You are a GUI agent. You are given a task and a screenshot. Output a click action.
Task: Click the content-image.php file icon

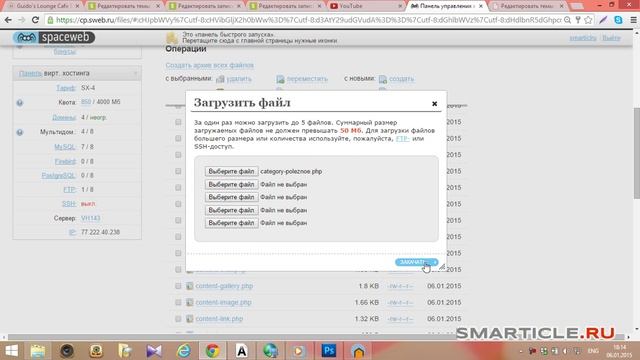tap(189, 302)
